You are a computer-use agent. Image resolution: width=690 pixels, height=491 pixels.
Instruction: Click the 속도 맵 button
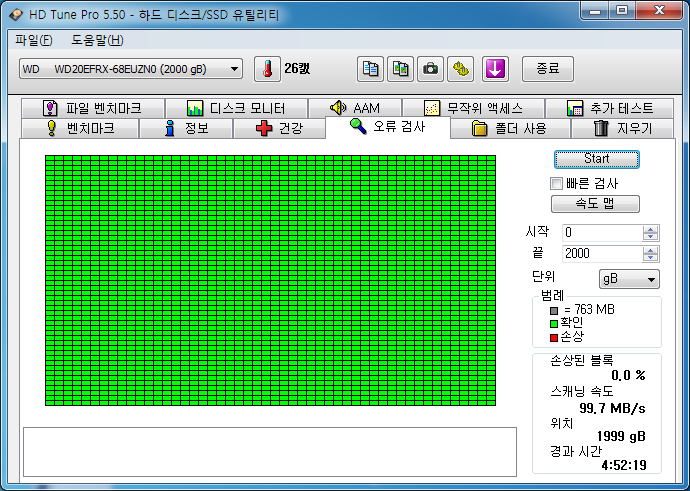[x=595, y=204]
